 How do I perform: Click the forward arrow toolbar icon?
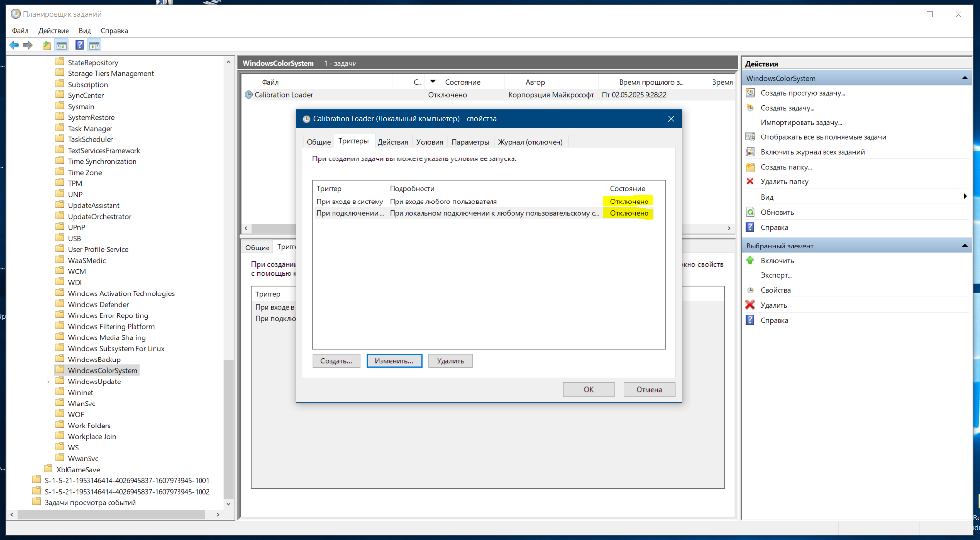click(28, 45)
